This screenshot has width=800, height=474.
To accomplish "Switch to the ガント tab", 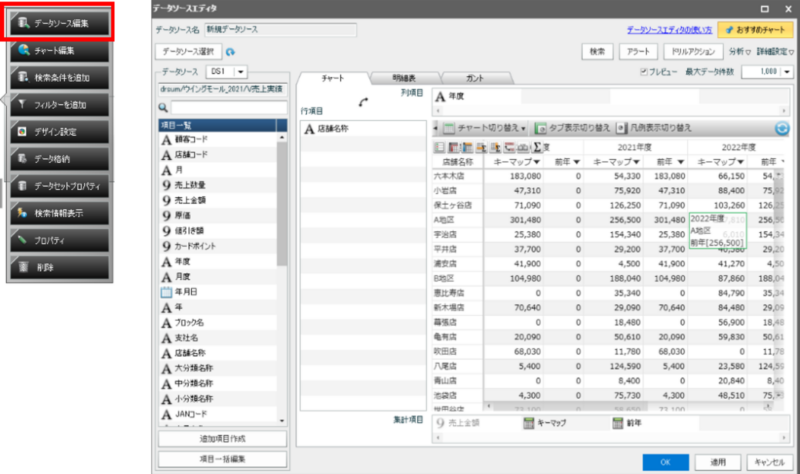I will 475,79.
